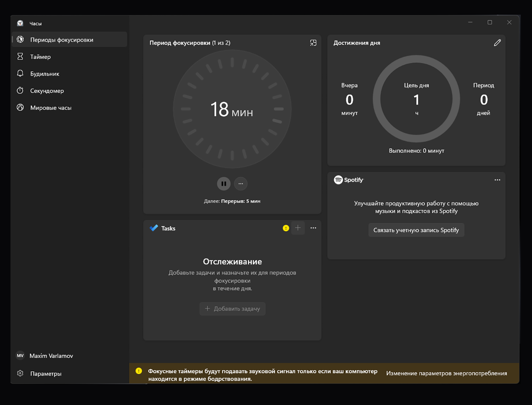The image size is (532, 405).
Task: Open the Focus sessions page (Периоды фокусировки)
Action: (69, 40)
